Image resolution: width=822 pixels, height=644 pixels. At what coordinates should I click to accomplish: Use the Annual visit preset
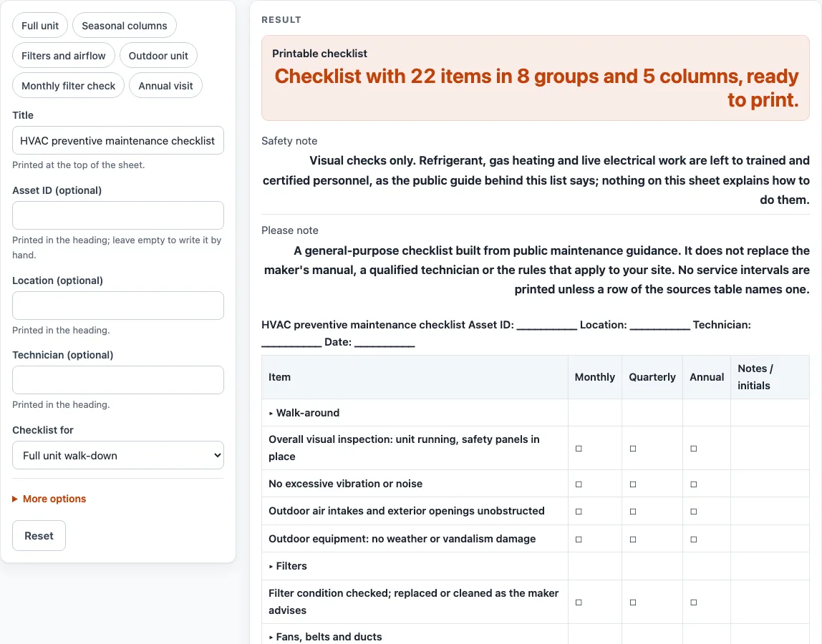point(165,85)
